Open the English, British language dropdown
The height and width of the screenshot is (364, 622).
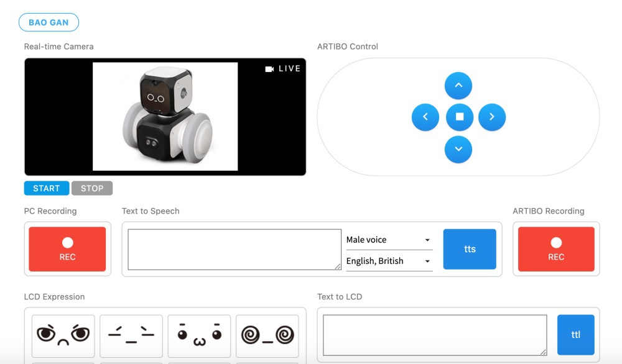389,261
